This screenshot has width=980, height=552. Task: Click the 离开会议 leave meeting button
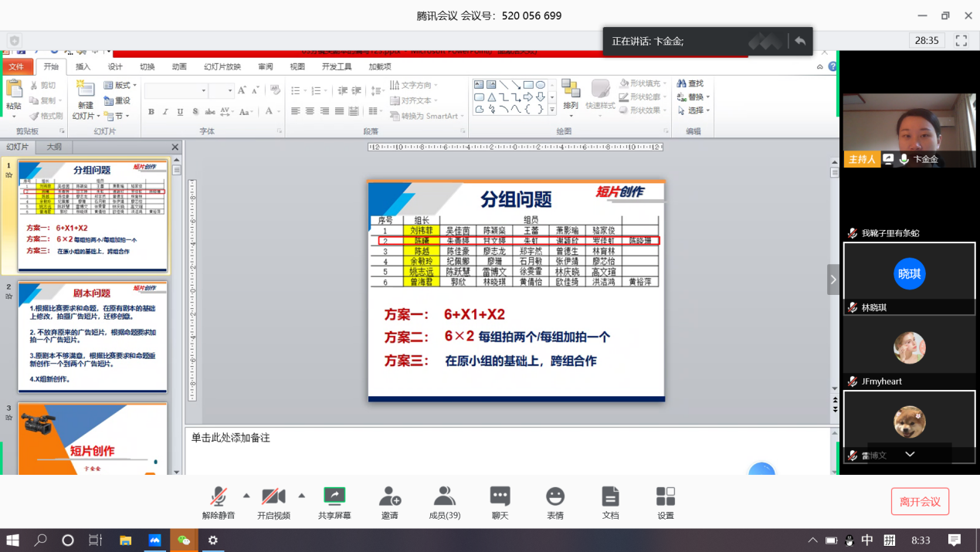920,502
